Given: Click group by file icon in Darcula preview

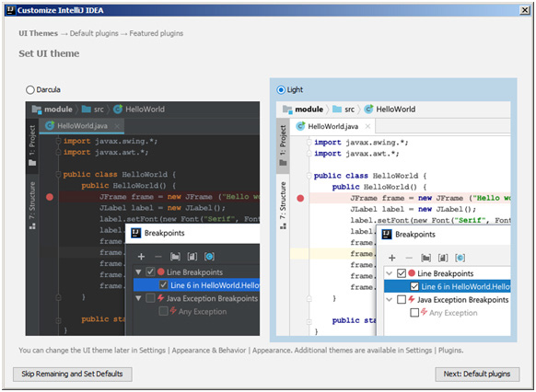Looking at the screenshot, I should 192,257.
